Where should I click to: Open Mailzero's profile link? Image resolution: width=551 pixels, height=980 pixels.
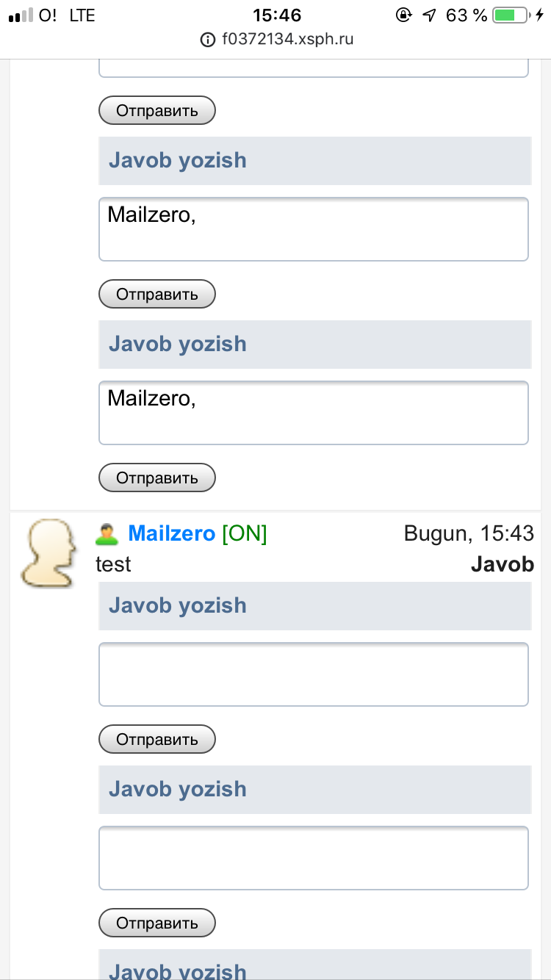click(x=172, y=534)
